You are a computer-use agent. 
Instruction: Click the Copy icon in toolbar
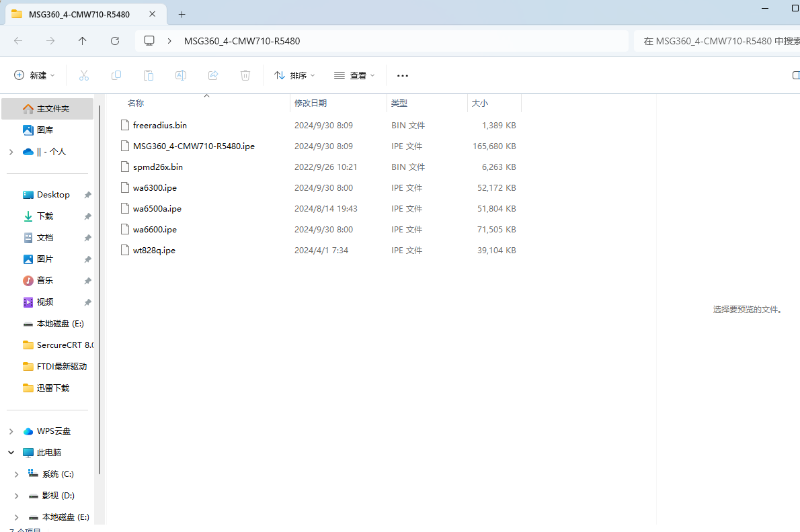(116, 75)
